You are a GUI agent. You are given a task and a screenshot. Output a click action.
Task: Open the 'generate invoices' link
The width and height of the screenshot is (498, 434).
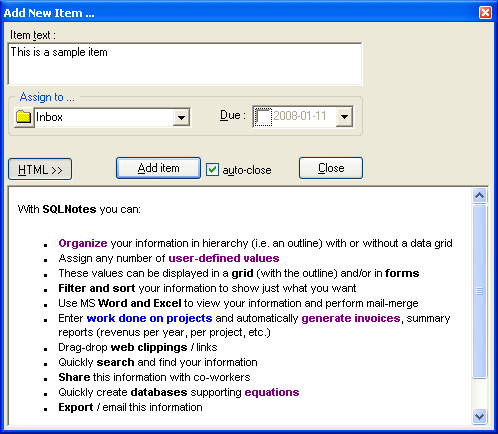(351, 318)
